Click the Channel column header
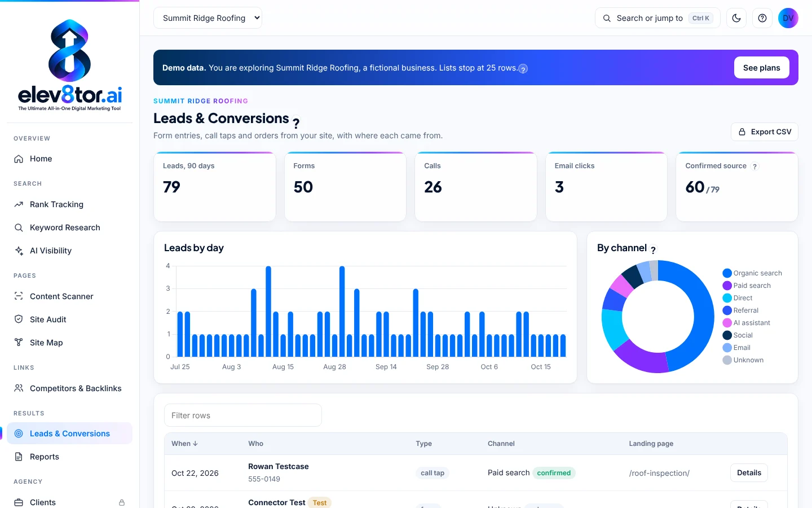Viewport: 812px width, 508px height. [x=501, y=444]
